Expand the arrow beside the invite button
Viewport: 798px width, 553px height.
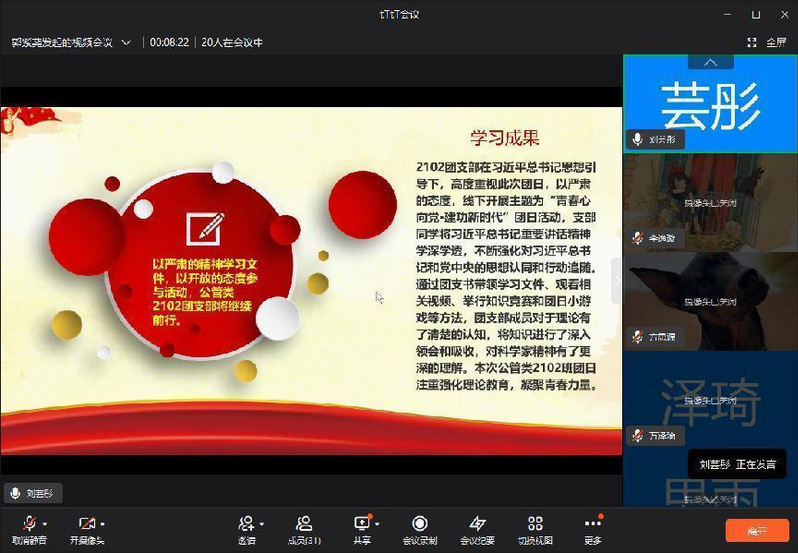pyautogui.click(x=262, y=523)
